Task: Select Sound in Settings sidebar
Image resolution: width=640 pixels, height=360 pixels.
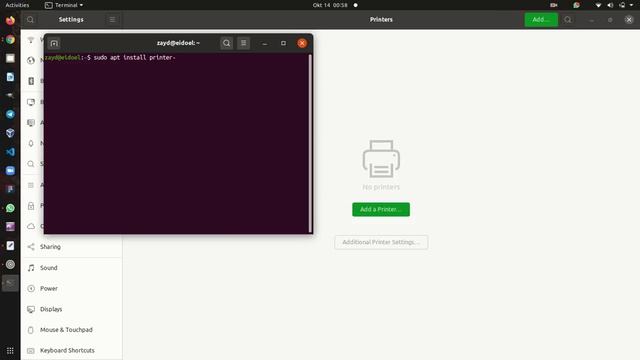Action: point(71,268)
